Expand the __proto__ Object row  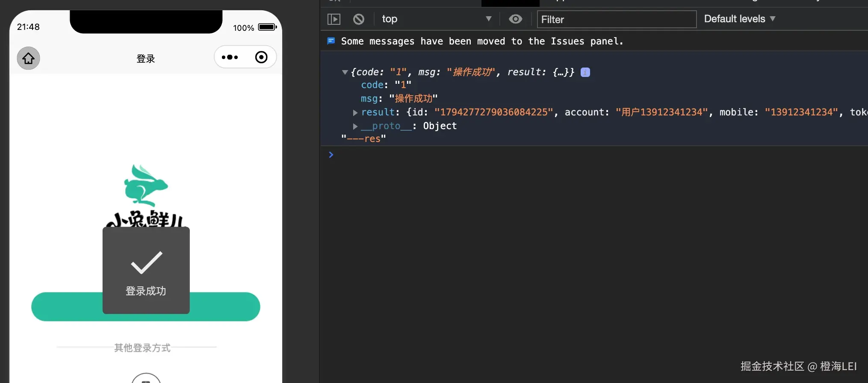point(355,126)
